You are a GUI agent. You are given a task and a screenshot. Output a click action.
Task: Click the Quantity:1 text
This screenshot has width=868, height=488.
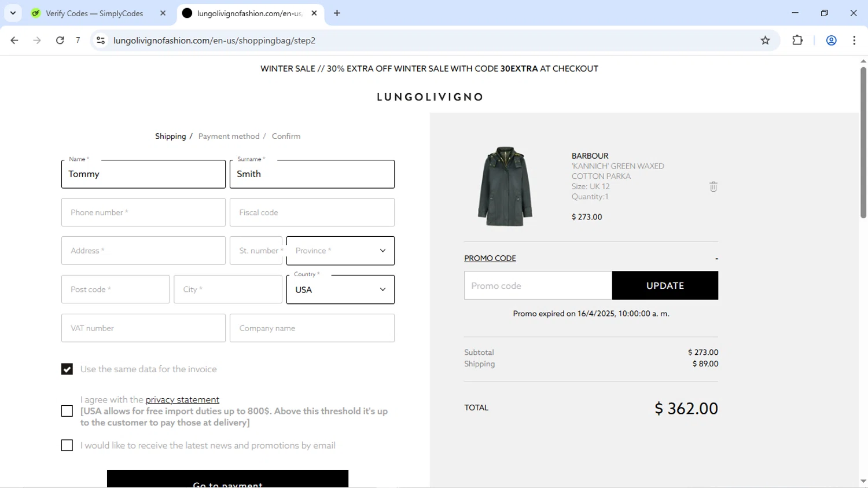pyautogui.click(x=590, y=197)
